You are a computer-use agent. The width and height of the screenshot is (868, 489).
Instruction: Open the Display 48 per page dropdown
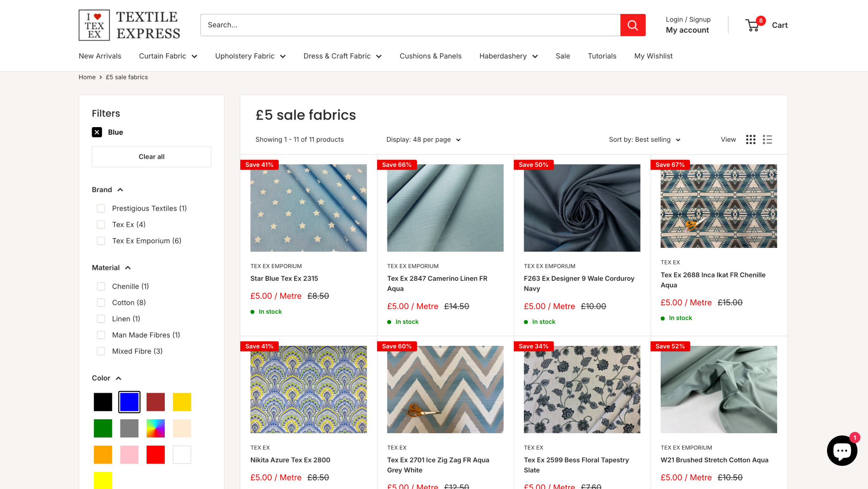(x=423, y=140)
